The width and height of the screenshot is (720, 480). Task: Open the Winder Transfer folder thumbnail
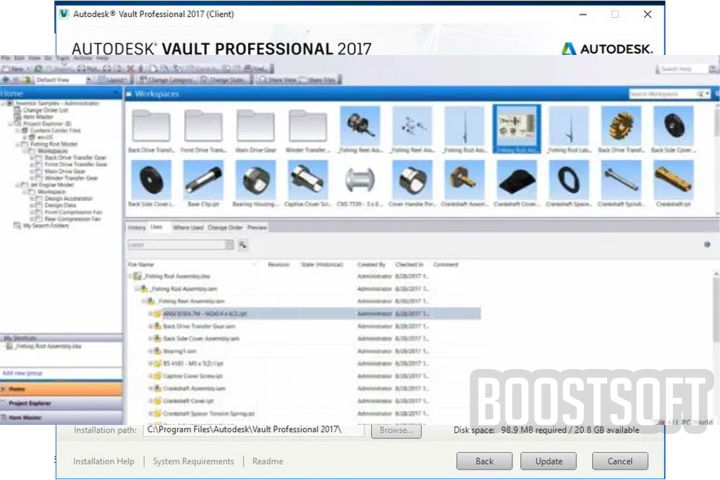308,125
